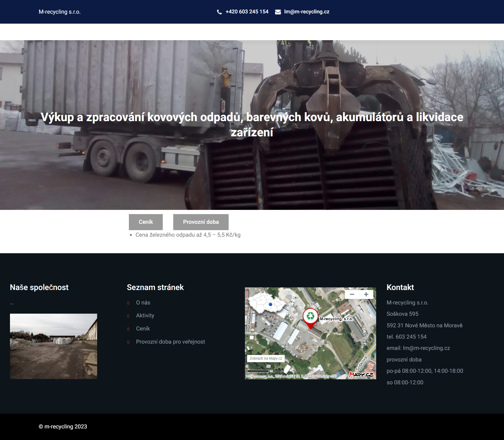The image size is (504, 440).
Task: Open Ceník in the Seznam stránek list
Action: [143, 329]
